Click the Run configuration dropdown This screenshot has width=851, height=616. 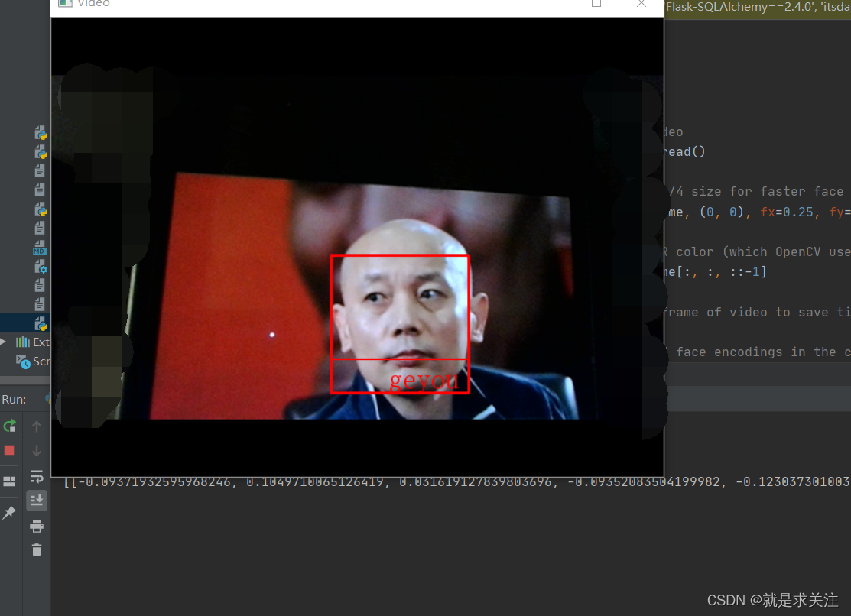pyautogui.click(x=47, y=398)
